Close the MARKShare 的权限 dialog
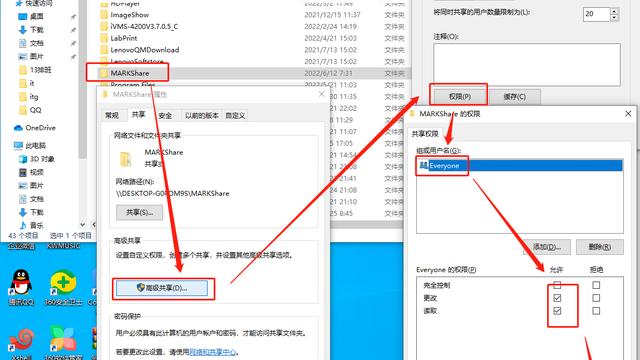640x360 pixels. pos(628,113)
